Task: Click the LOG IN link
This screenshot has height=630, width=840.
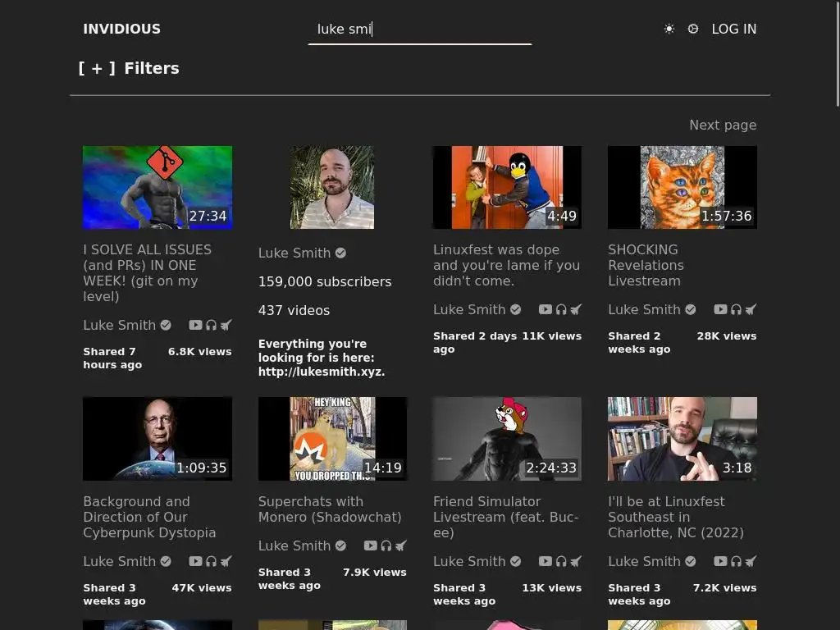Action: click(x=734, y=29)
